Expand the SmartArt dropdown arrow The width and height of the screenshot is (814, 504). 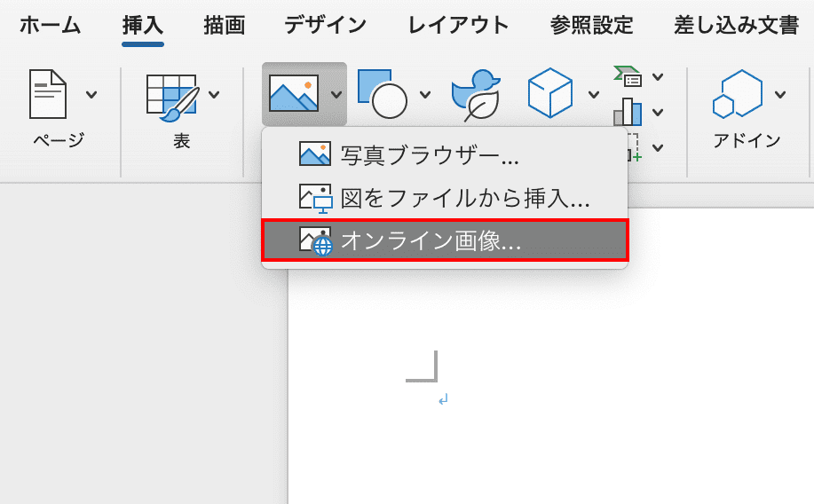tap(658, 77)
